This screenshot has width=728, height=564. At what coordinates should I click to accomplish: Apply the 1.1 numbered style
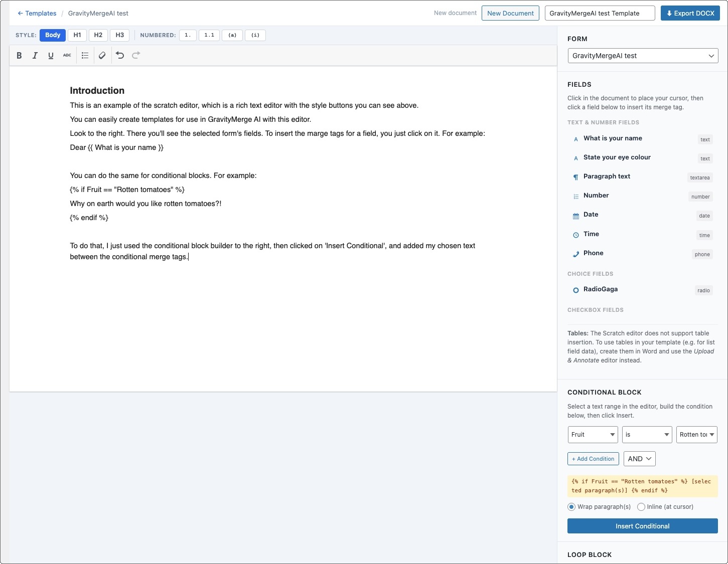(x=209, y=35)
